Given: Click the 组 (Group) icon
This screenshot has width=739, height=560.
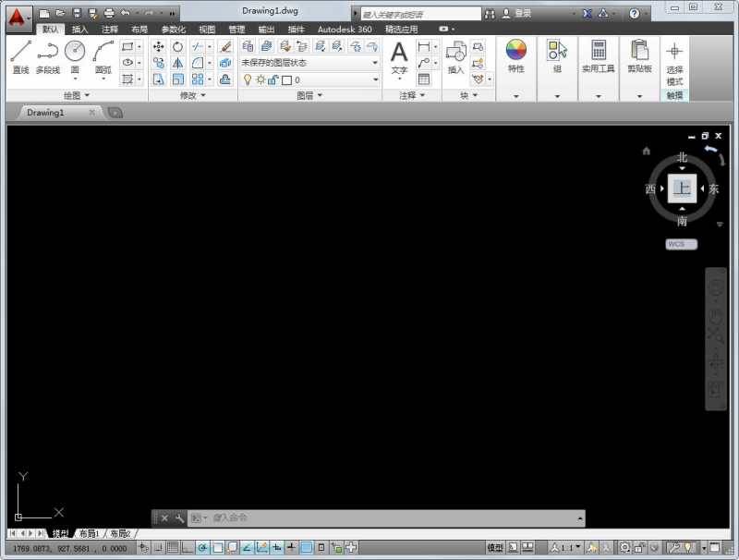Looking at the screenshot, I should (558, 51).
